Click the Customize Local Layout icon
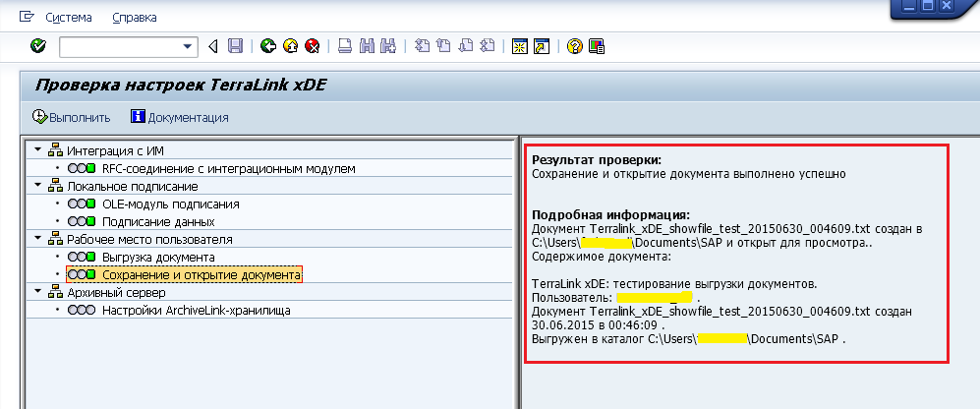The height and width of the screenshot is (409, 980). tap(597, 46)
